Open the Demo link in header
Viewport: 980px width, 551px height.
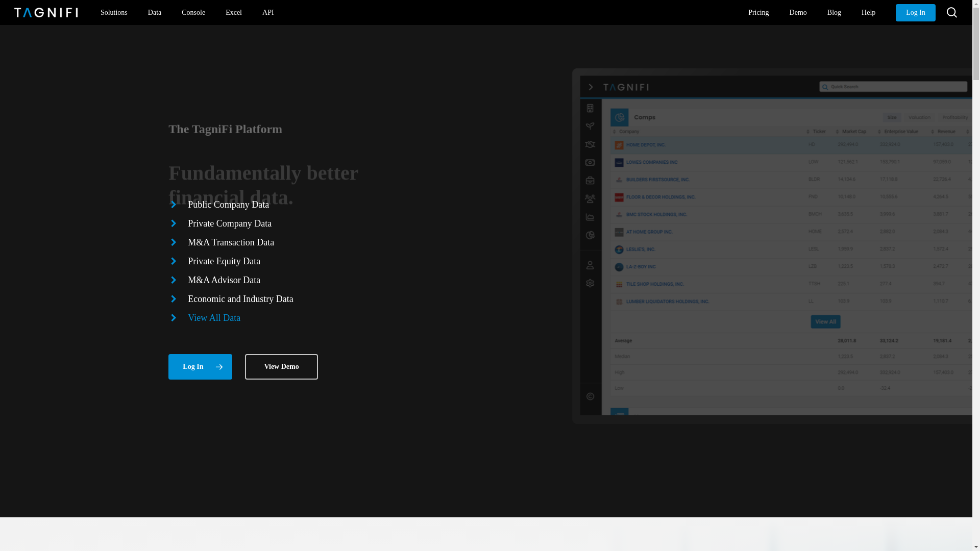[798, 12]
